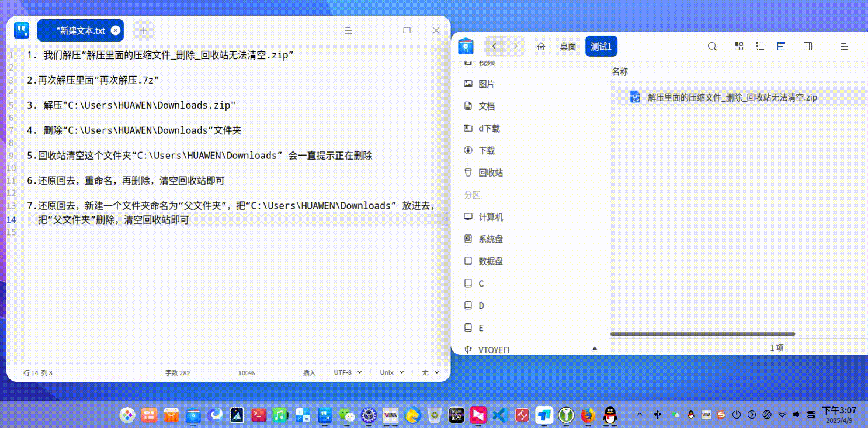Open Visual Studio Code from the dock
The width and height of the screenshot is (868, 428).
(x=500, y=415)
